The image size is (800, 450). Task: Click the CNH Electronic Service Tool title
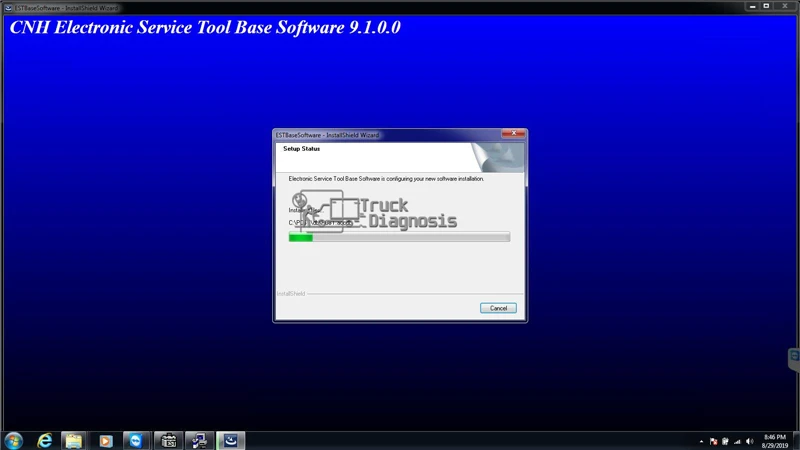205,28
